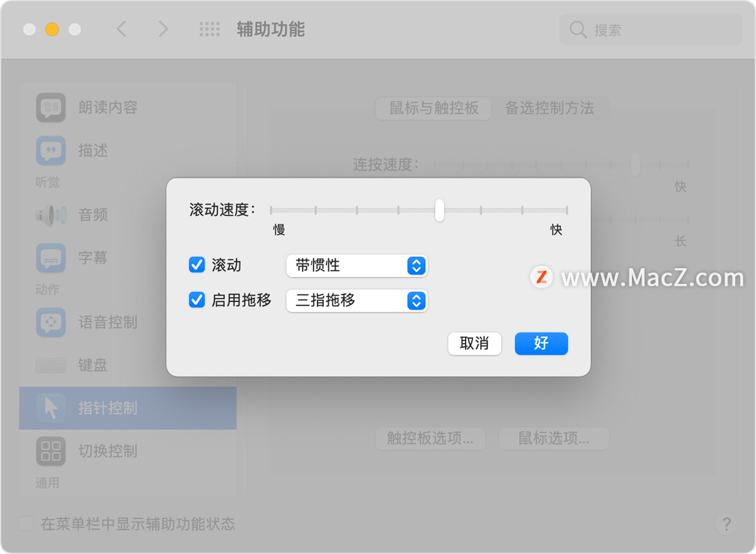Enable 在菜单栏中显示辅助功能状态 checkbox
The width and height of the screenshot is (756, 554).
click(x=26, y=524)
